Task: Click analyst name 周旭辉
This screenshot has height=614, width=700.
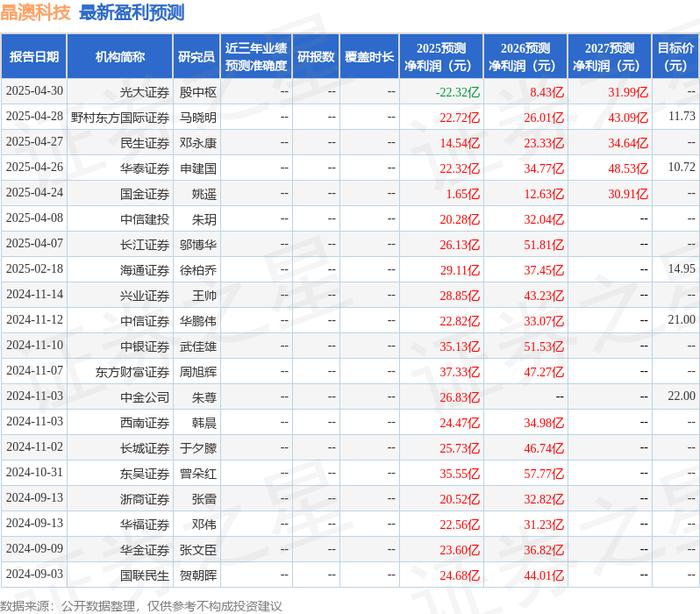Action: 198,372
